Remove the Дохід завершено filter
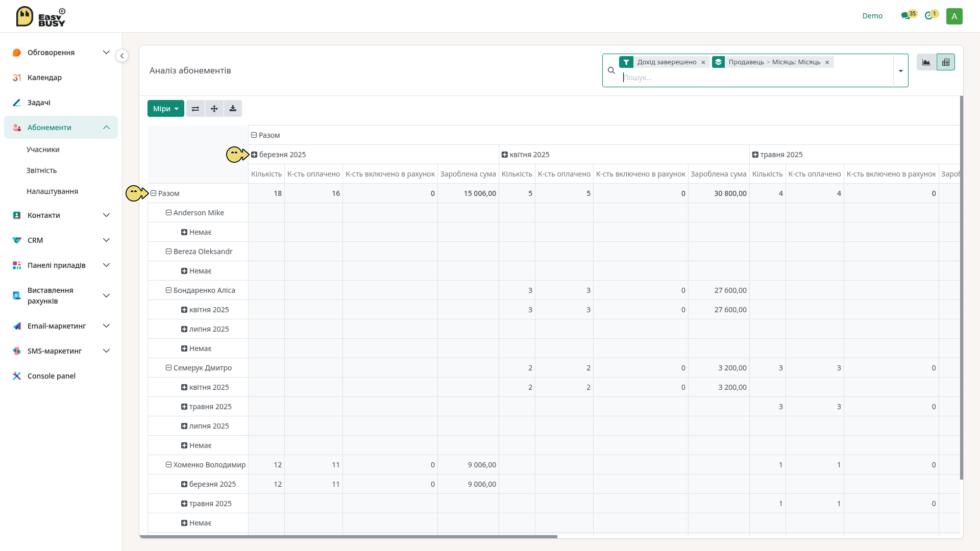 [703, 62]
